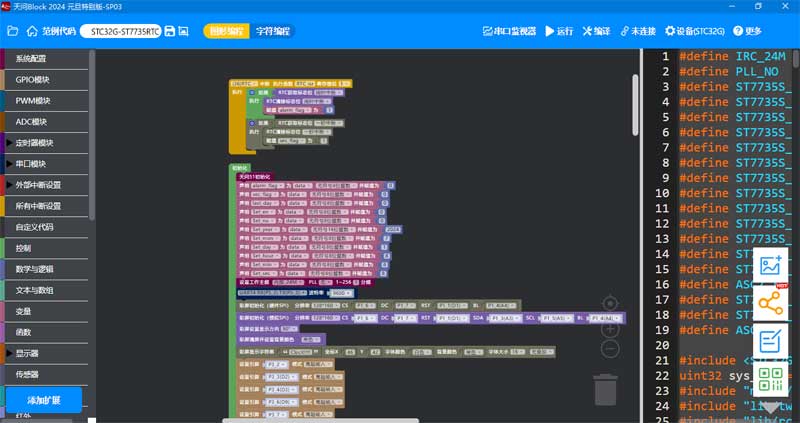This screenshot has width=800, height=423.
Task: Expand the 外部中断设置 category
Action: tap(46, 185)
